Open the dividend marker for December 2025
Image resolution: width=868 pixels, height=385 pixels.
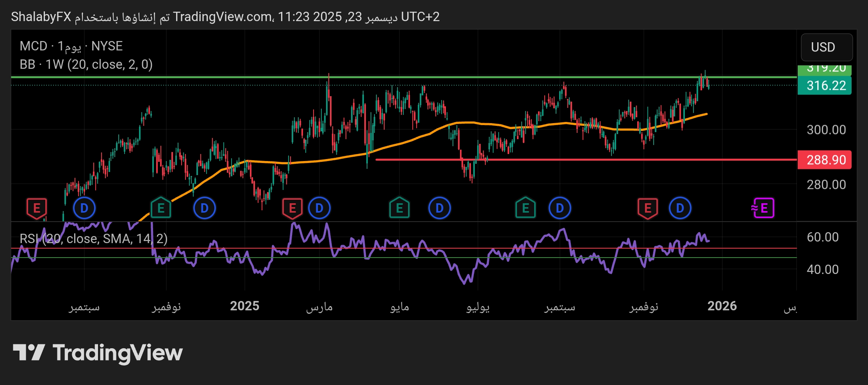[x=680, y=208]
